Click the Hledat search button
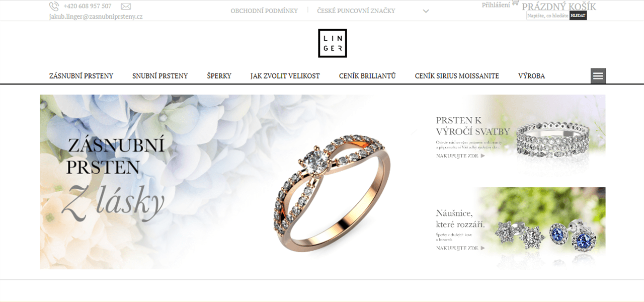This screenshot has width=644, height=302. pyautogui.click(x=578, y=16)
